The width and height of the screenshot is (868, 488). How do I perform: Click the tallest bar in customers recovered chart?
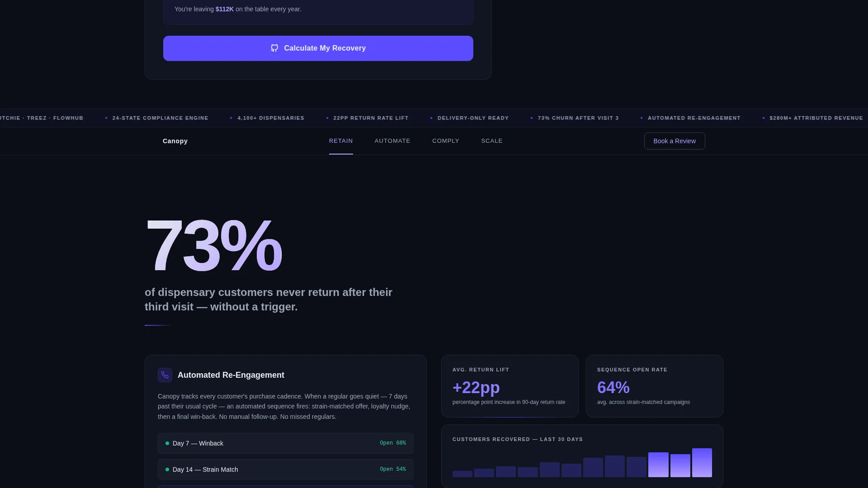(702, 463)
